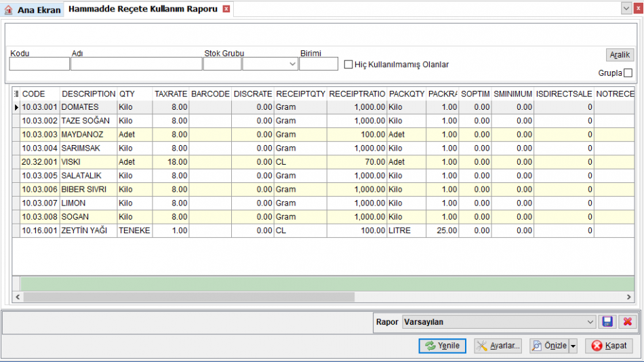Click tax rate cell 18.00

171,162
